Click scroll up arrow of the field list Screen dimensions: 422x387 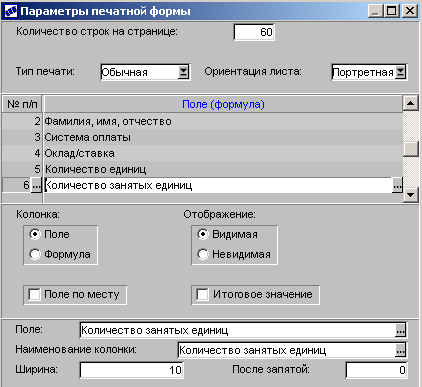(411, 104)
